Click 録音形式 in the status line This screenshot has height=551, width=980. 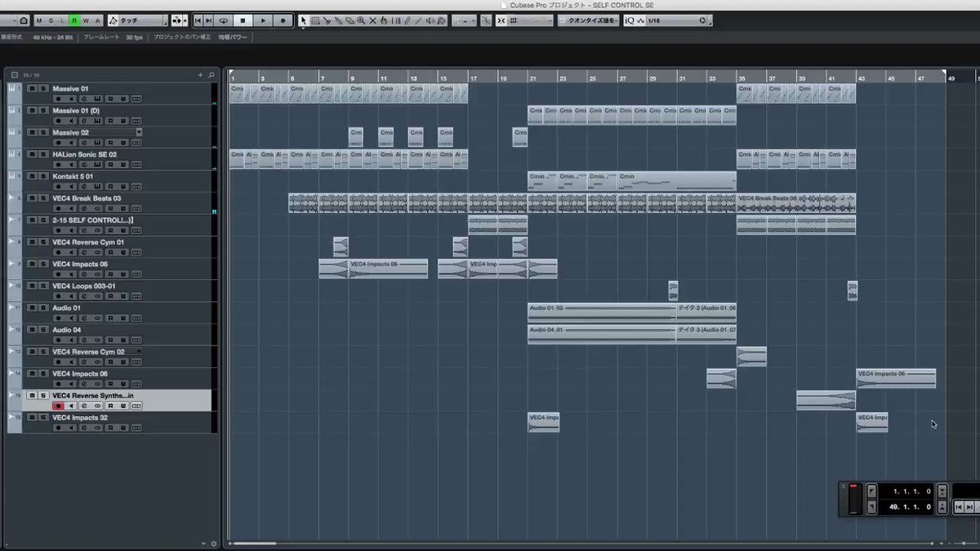click(11, 38)
